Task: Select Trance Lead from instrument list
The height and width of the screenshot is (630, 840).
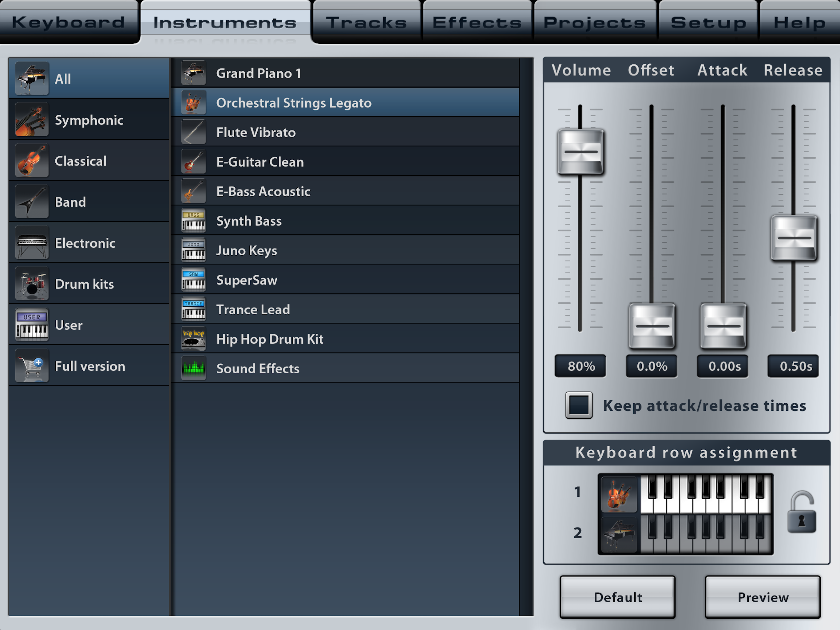Action: click(253, 310)
